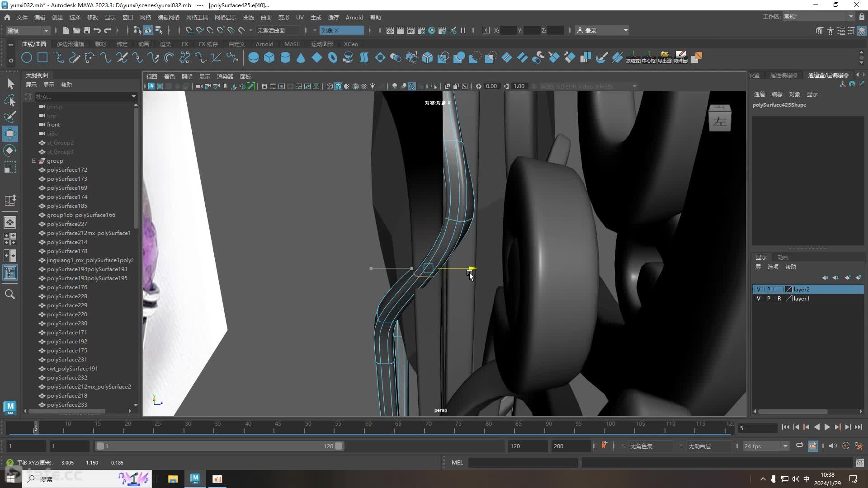Screen dimensions: 868x488
Task: Create a polygon cone from shelf
Action: tap(301, 58)
